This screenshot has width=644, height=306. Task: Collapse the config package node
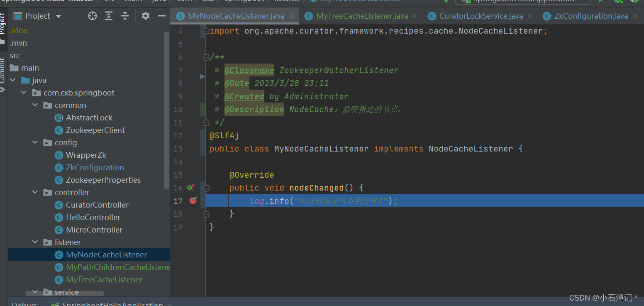(35, 142)
